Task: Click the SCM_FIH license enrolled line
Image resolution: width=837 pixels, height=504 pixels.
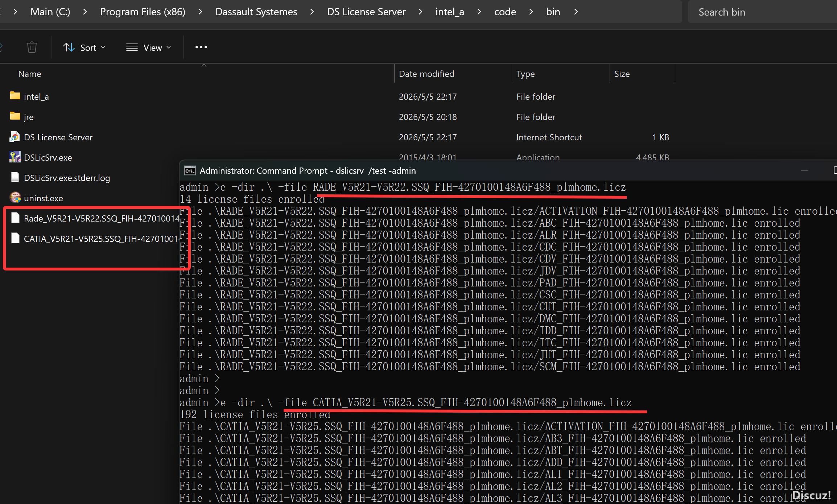Action: [x=490, y=367]
